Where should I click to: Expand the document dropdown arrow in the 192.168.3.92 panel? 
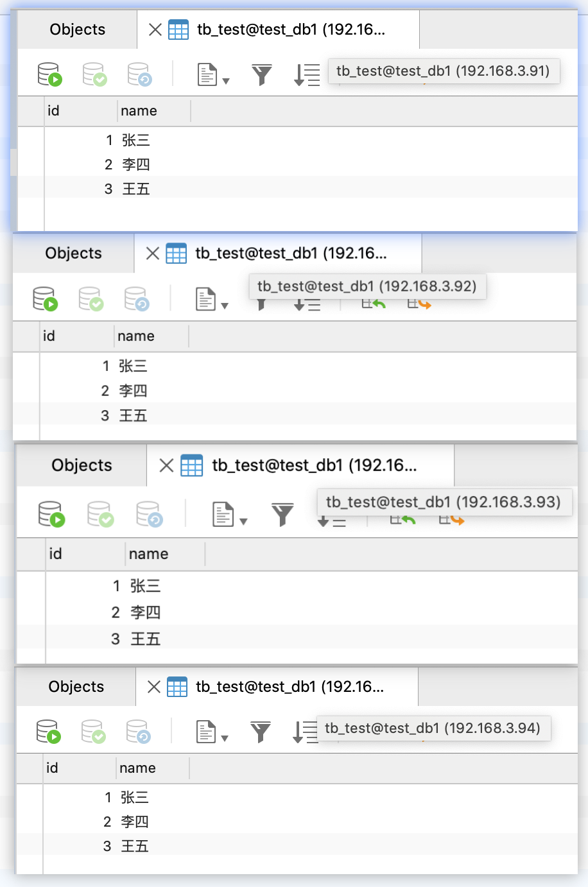[225, 306]
